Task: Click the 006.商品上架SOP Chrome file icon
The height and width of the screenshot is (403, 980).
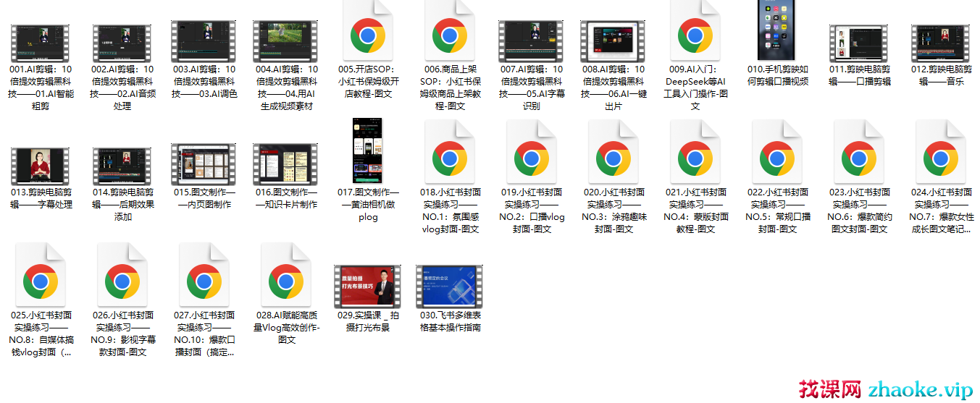Action: pos(450,35)
